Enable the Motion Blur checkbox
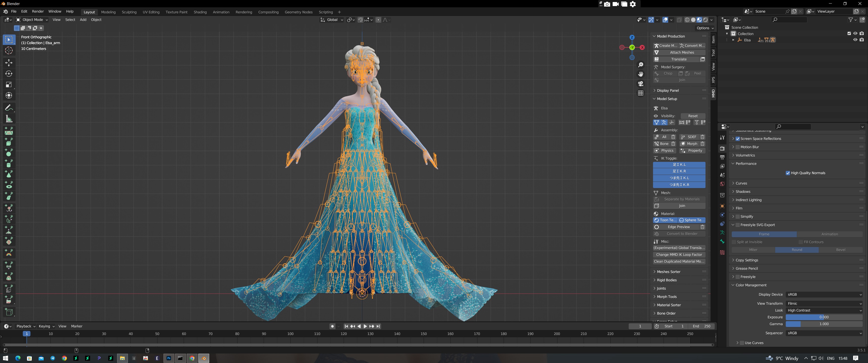The height and width of the screenshot is (363, 868). point(738,147)
